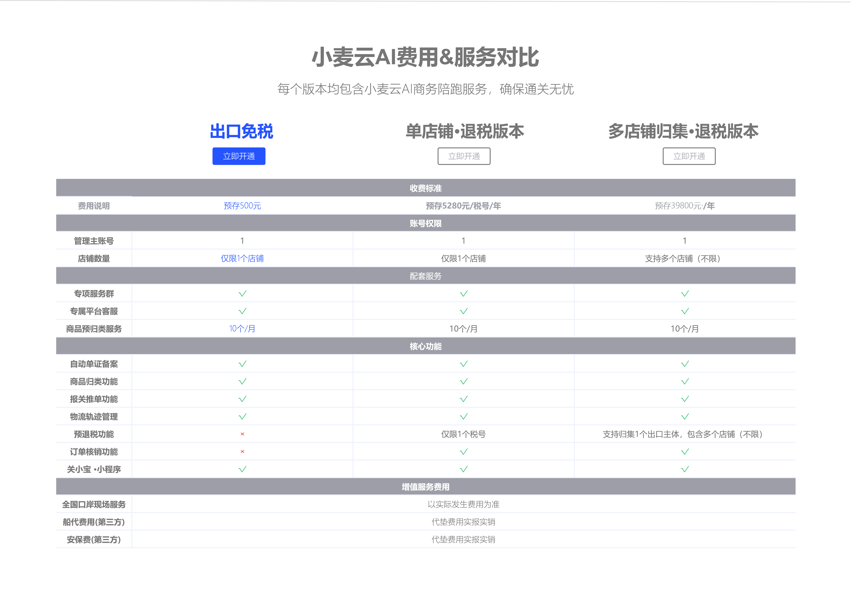Click 专属平台客服 checkmark in 多店铺 column
851x616 pixels.
685,311
